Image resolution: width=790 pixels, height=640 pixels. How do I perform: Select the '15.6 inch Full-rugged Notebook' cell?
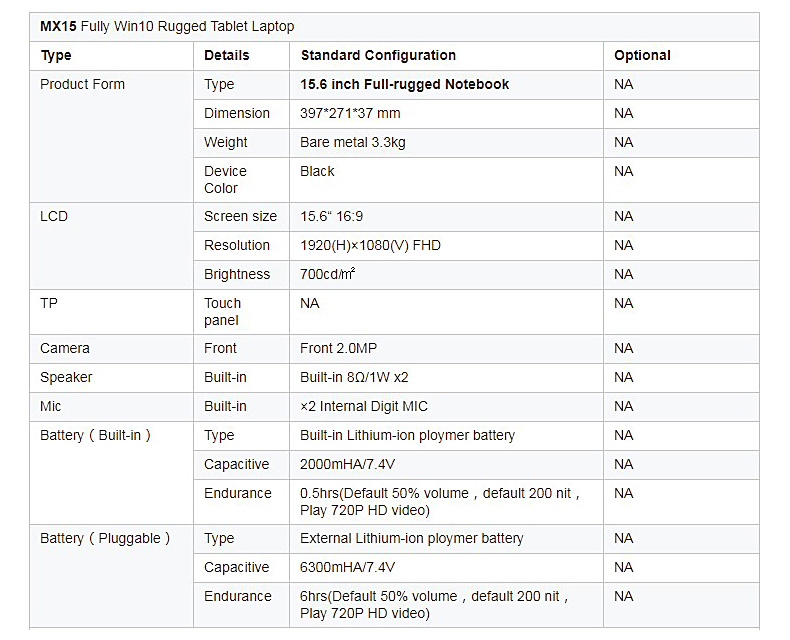point(404,85)
